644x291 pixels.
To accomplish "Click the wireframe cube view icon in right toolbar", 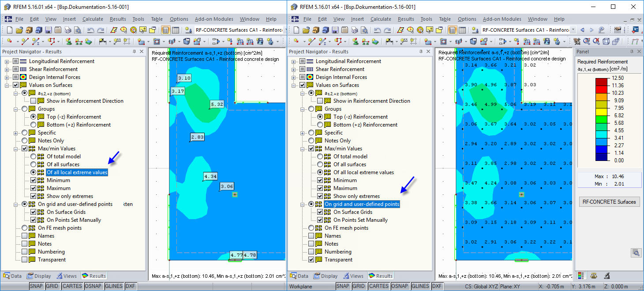I will coord(606,41).
